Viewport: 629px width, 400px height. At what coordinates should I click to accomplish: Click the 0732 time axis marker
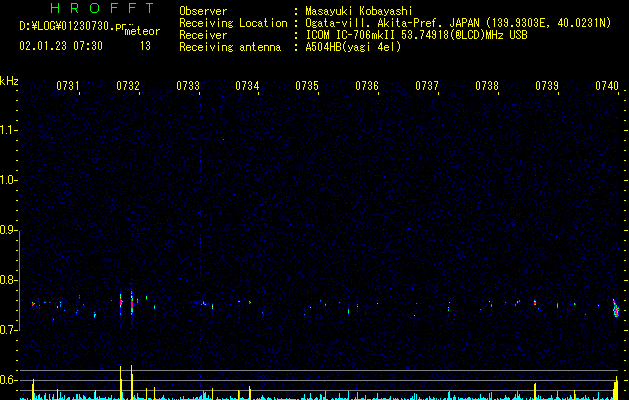click(128, 86)
